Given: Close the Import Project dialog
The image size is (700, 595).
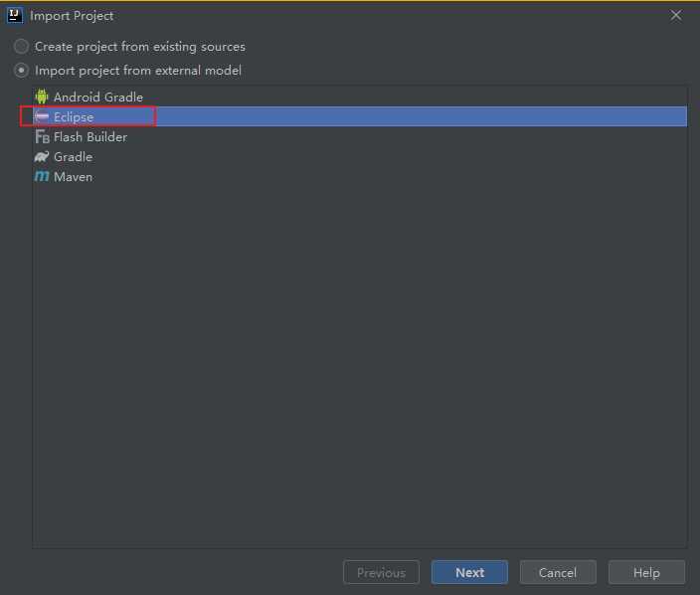Looking at the screenshot, I should click(x=676, y=15).
